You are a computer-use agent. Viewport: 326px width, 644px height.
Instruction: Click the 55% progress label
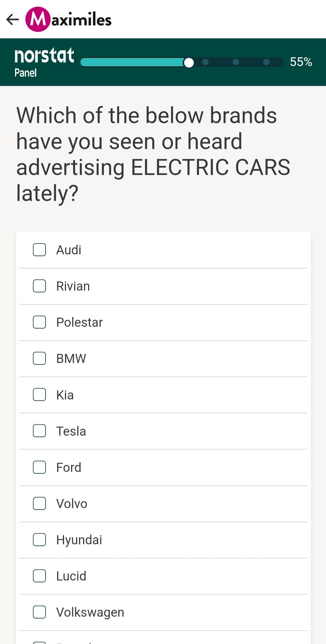click(x=301, y=62)
